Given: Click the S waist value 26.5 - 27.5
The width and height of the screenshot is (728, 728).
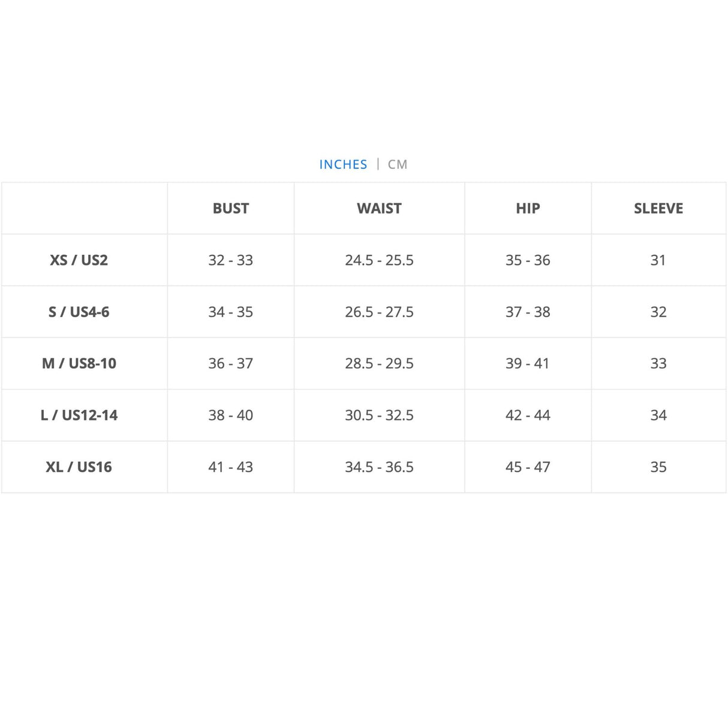Looking at the screenshot, I should pyautogui.click(x=379, y=312).
